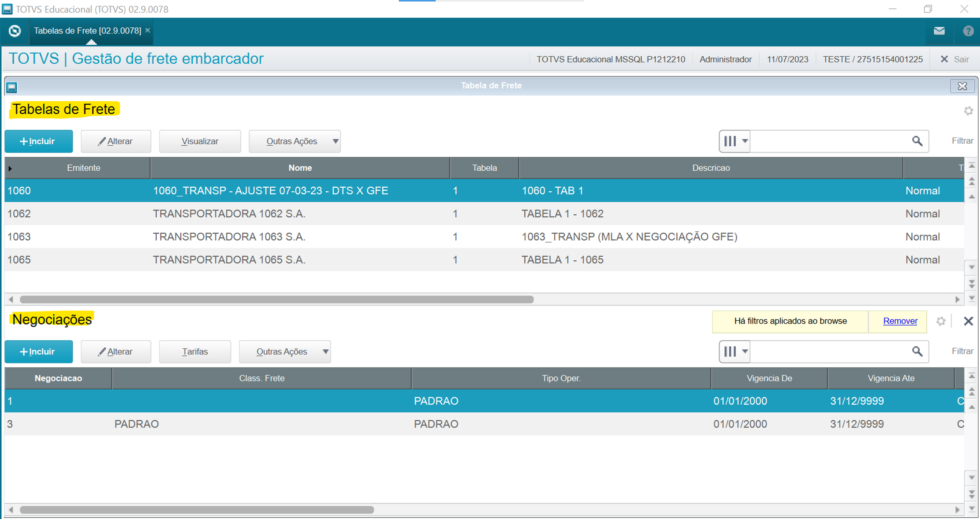980x519 pixels.
Task: Close the Tabelas de Frete tab with its x
Action: point(147,30)
